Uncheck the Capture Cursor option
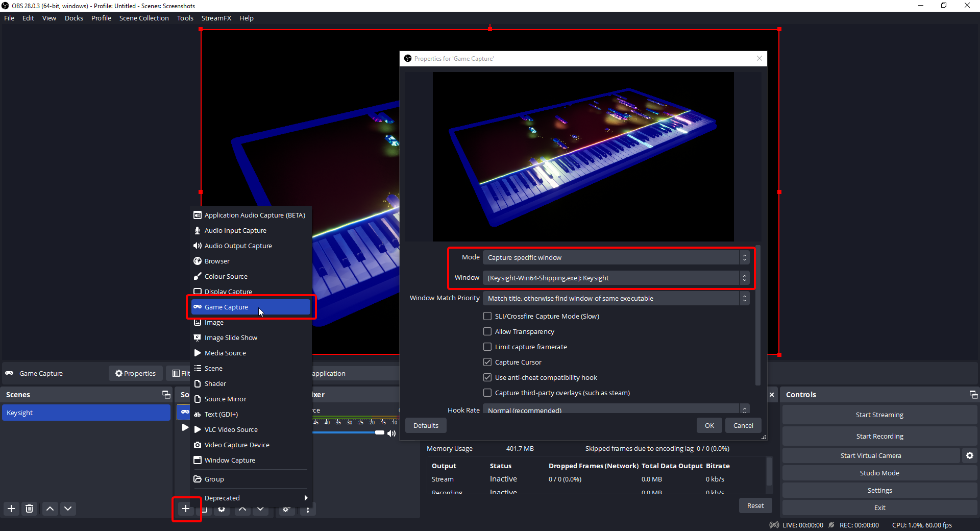 point(487,362)
